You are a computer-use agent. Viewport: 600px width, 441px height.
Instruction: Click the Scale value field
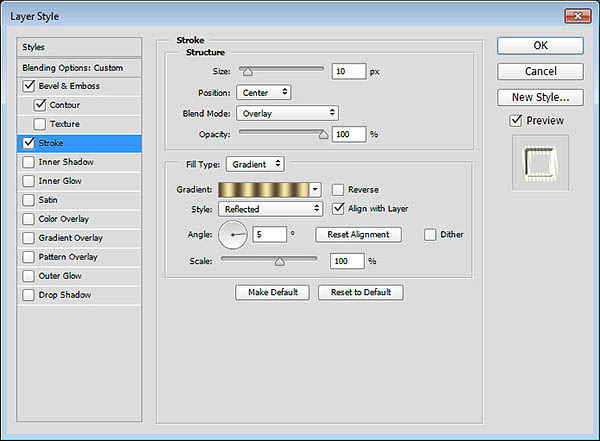(347, 261)
